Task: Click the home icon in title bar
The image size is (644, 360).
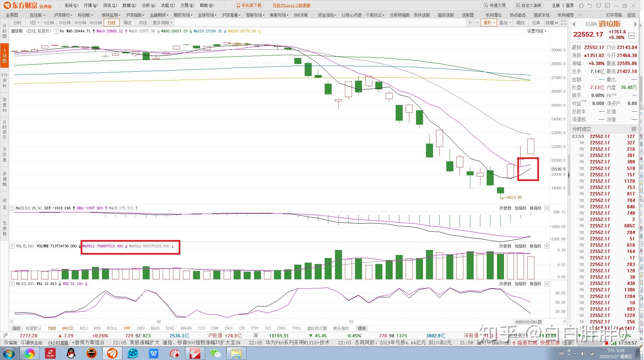Action: point(581,5)
